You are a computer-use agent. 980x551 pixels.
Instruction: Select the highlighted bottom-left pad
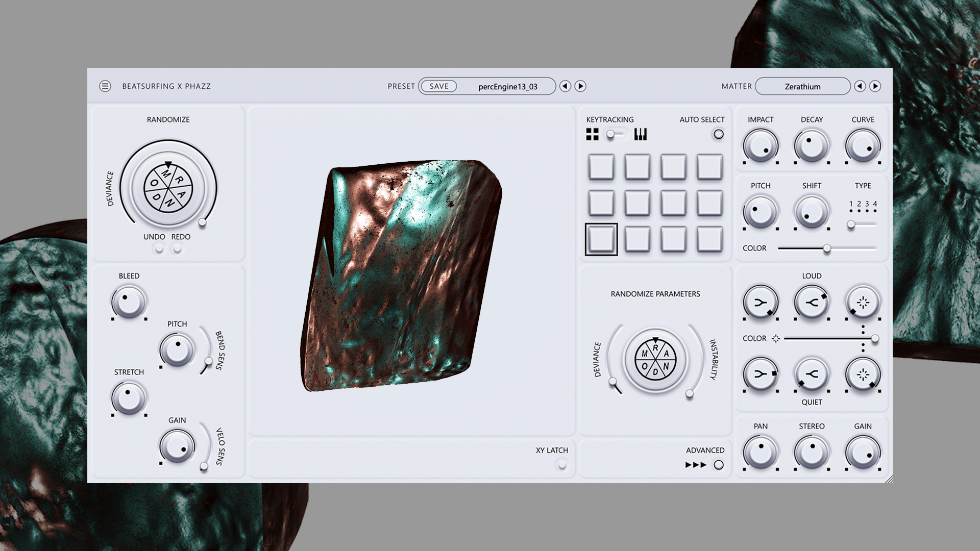click(601, 239)
